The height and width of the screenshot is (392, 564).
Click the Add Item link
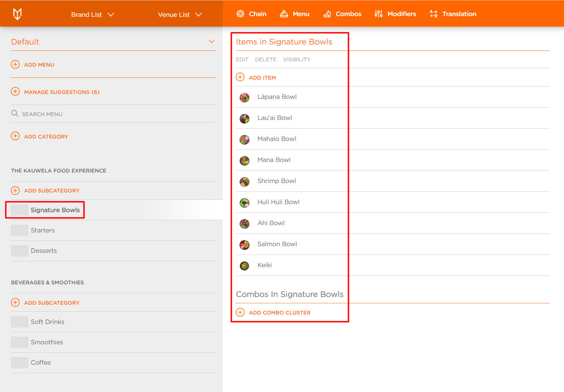262,78
